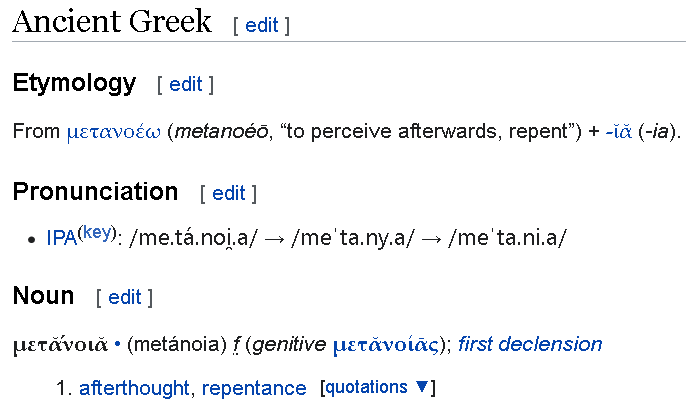Screen dimensions: 686x409
Task: Click the Noun section heading
Action: pyautogui.click(x=43, y=296)
